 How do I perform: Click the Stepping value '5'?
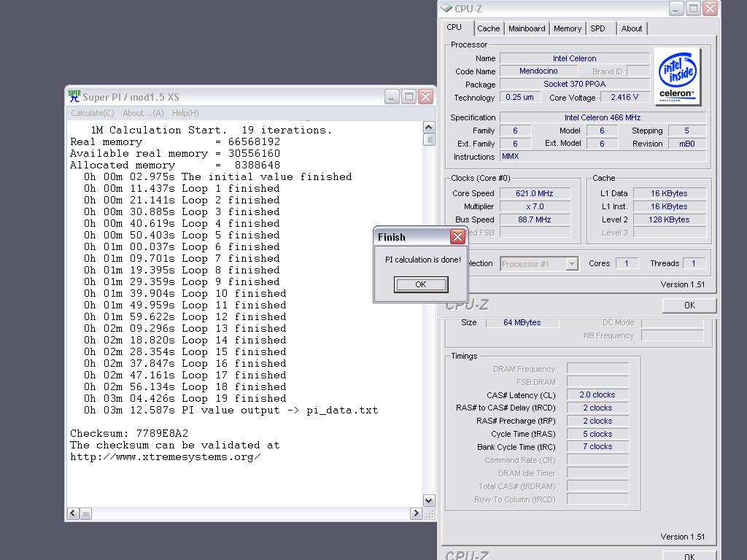(687, 131)
